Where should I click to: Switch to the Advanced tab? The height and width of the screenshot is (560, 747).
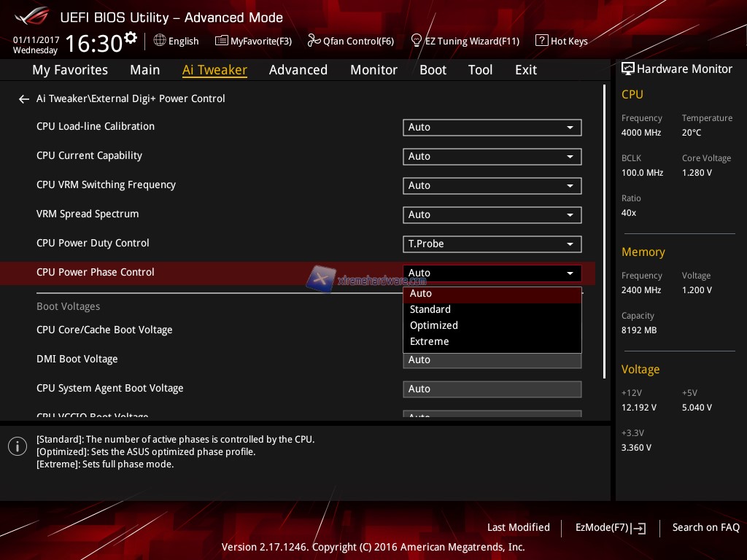click(x=298, y=70)
